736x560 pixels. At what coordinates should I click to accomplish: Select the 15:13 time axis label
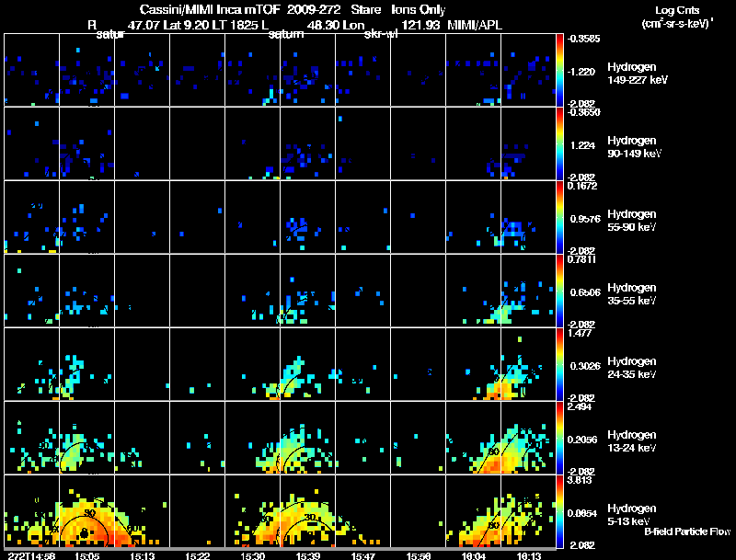tap(143, 555)
